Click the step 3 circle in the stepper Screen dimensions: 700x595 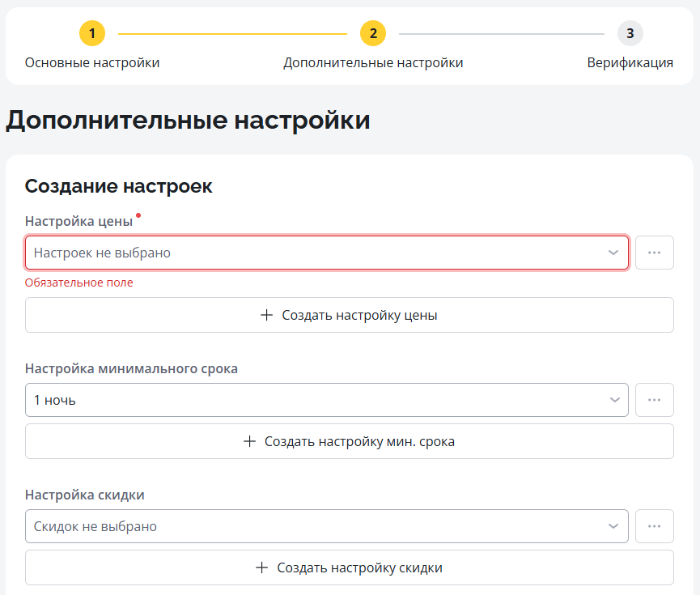click(630, 33)
